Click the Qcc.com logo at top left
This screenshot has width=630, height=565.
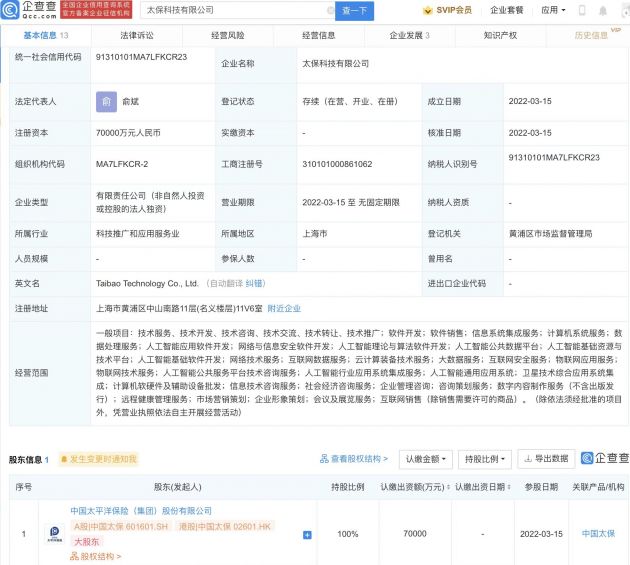(28, 10)
